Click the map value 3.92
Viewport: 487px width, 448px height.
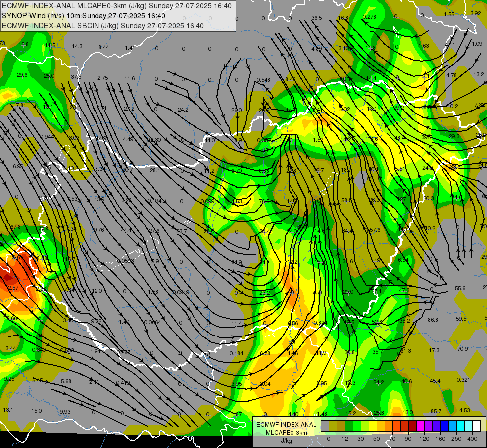[x=476, y=13]
